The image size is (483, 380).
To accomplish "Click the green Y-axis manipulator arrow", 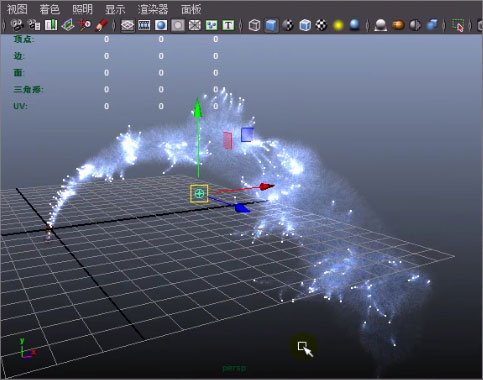I will pos(198,107).
